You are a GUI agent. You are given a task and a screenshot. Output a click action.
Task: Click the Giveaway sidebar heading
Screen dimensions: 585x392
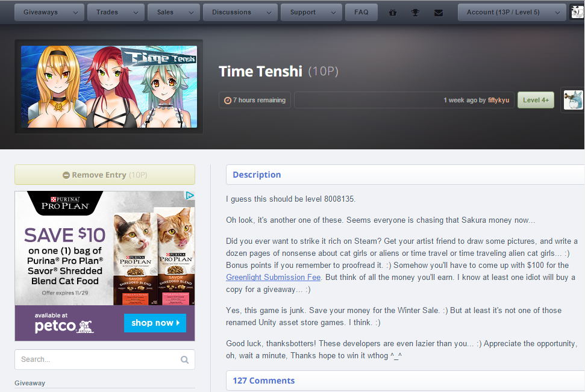click(30, 383)
